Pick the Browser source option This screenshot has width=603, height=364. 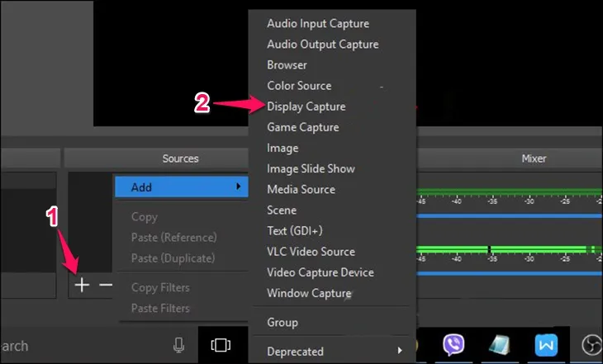point(287,65)
